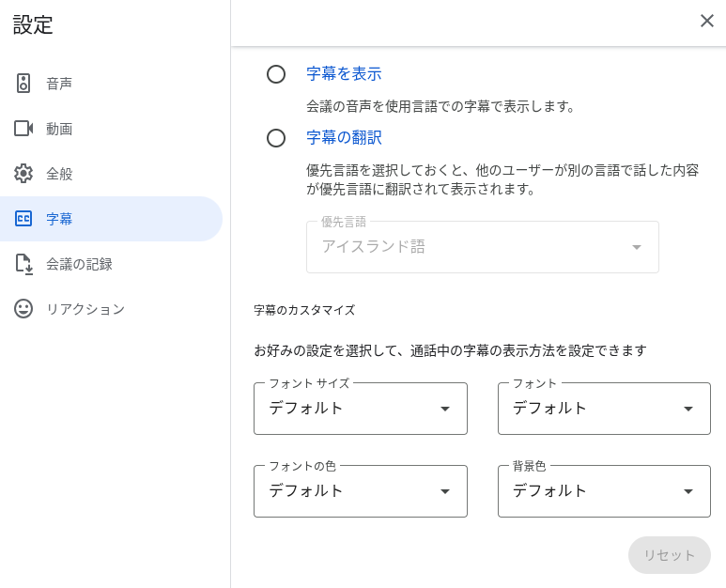The height and width of the screenshot is (588, 726).
Task: Open the 背景色 color dropdown
Action: [x=604, y=490]
